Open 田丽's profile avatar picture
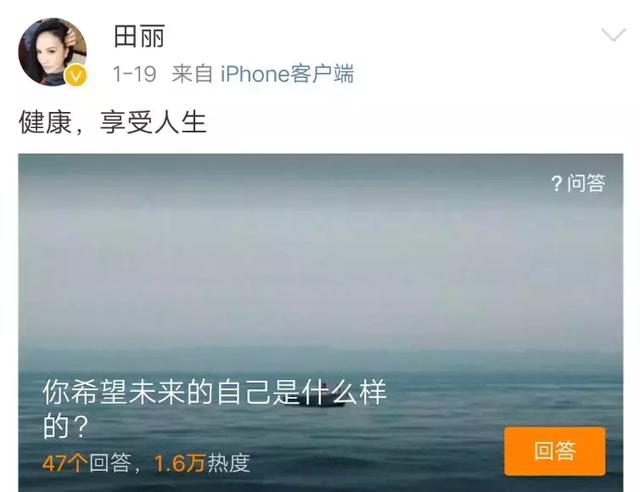640x492 pixels. pyautogui.click(x=52, y=52)
